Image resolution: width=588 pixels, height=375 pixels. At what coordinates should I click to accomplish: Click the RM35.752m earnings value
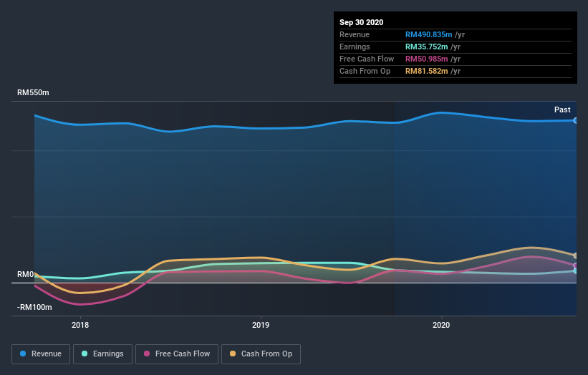point(426,47)
